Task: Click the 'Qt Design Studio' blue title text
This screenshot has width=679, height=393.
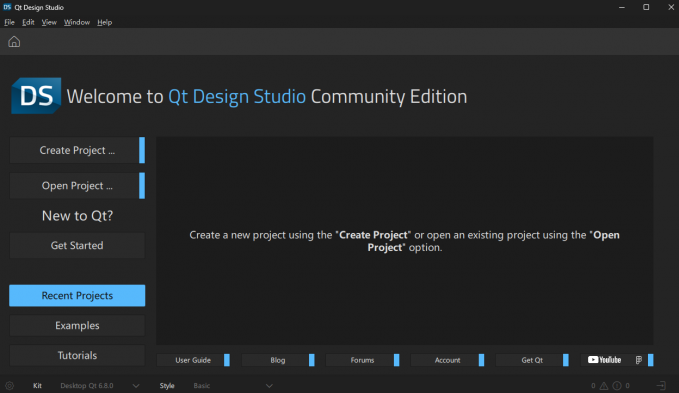Action: click(x=237, y=97)
